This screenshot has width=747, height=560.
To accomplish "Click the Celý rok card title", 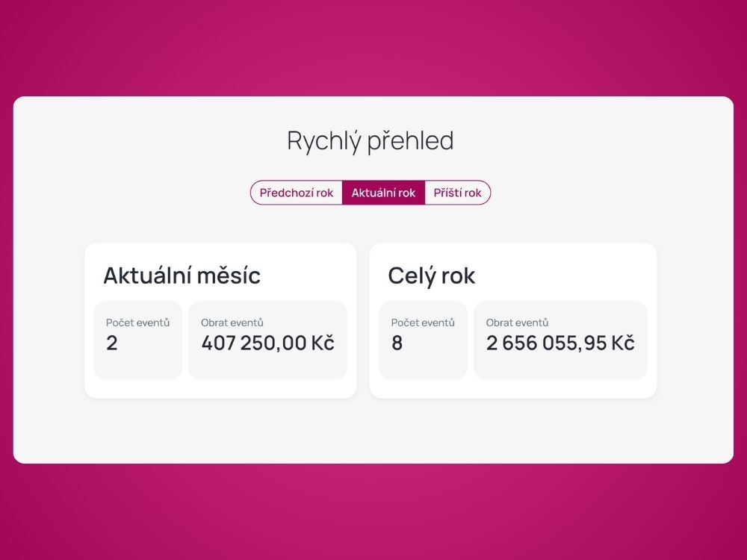I will pos(431,276).
